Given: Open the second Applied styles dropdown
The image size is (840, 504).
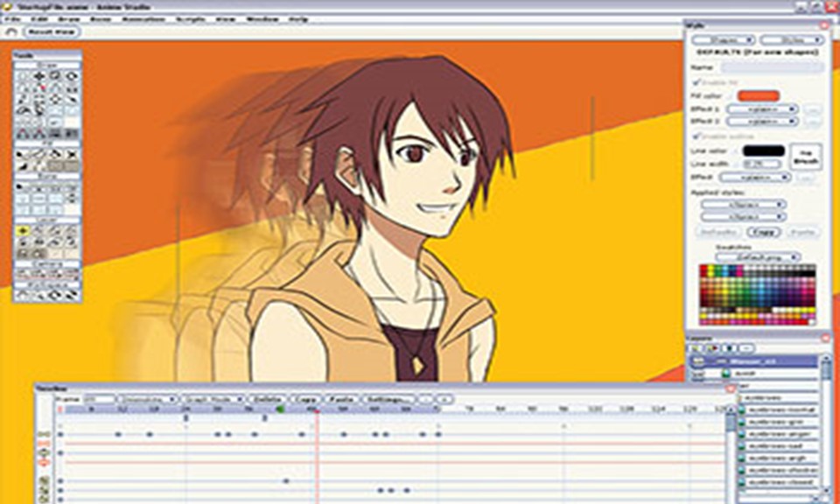Looking at the screenshot, I should pos(744,217).
